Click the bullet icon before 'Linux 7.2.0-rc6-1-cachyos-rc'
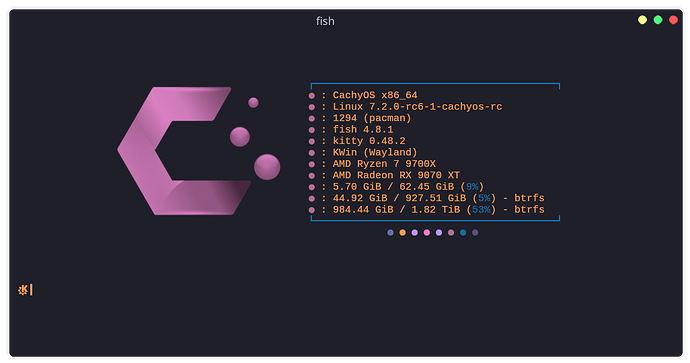Image resolution: width=690 pixels, height=363 pixels. (x=312, y=107)
